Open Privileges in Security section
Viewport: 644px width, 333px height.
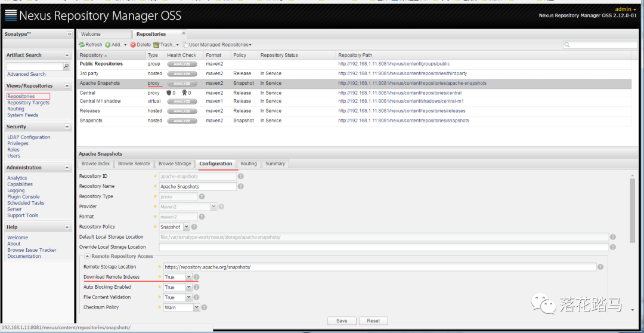[x=18, y=143]
